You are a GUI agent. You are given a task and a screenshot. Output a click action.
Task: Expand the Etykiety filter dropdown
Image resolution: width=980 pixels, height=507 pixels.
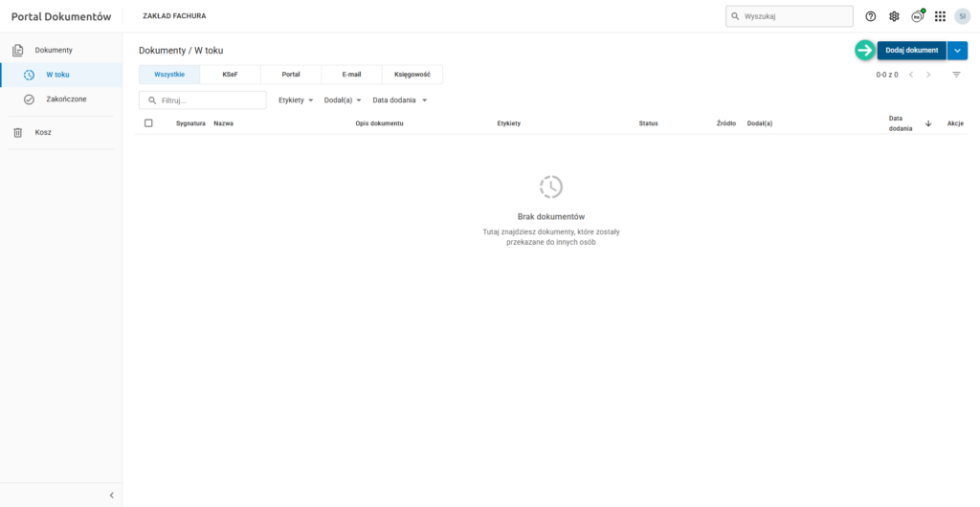coord(296,100)
